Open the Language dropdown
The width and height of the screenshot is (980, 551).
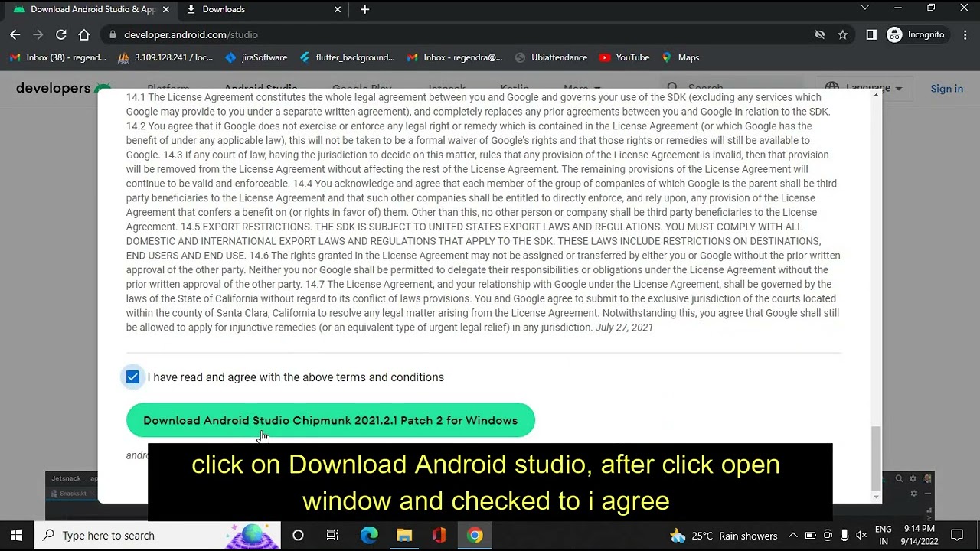(x=865, y=88)
